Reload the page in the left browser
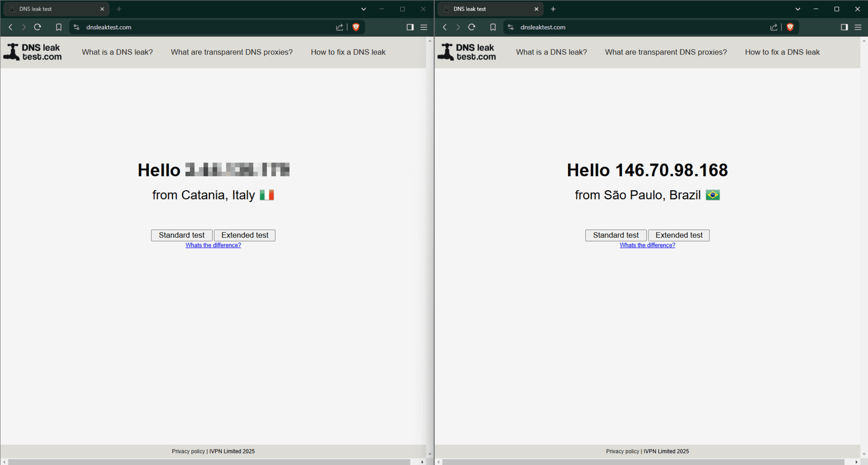Image resolution: width=868 pixels, height=465 pixels. [38, 27]
